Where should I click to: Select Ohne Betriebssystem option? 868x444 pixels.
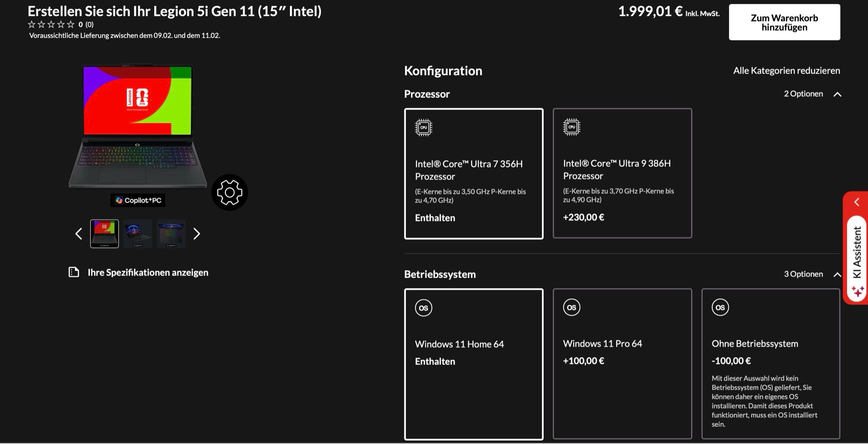coord(771,364)
